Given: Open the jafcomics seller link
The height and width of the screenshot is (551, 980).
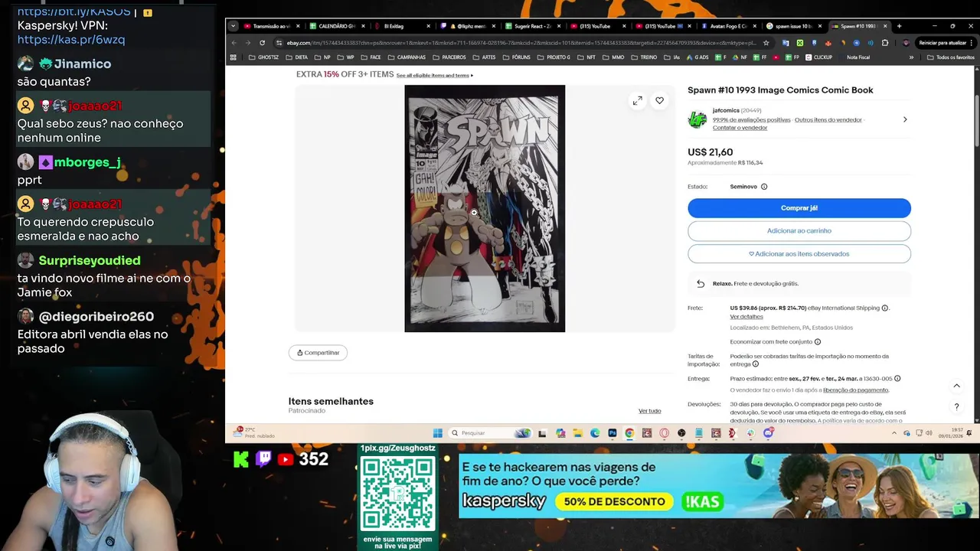Looking at the screenshot, I should (726, 110).
